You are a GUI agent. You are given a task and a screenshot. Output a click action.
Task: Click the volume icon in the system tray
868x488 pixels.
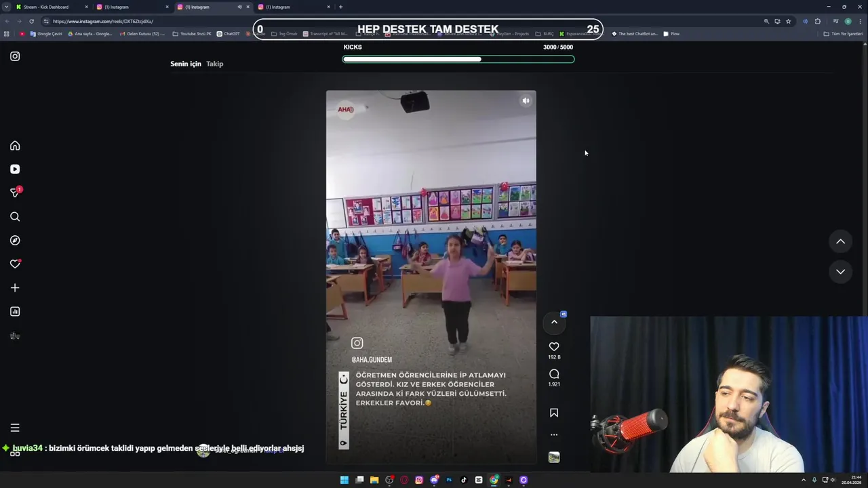coord(833,480)
